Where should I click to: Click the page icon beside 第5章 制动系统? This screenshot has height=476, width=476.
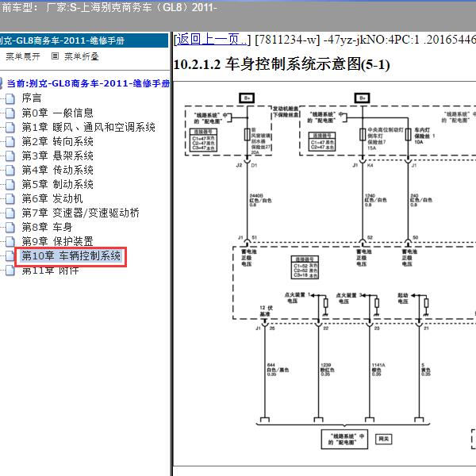[10, 184]
